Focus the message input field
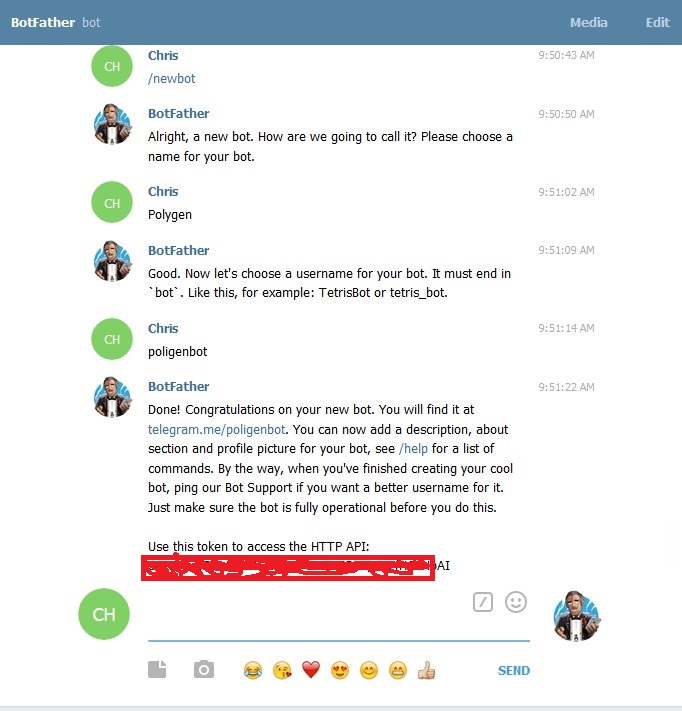 [x=308, y=615]
